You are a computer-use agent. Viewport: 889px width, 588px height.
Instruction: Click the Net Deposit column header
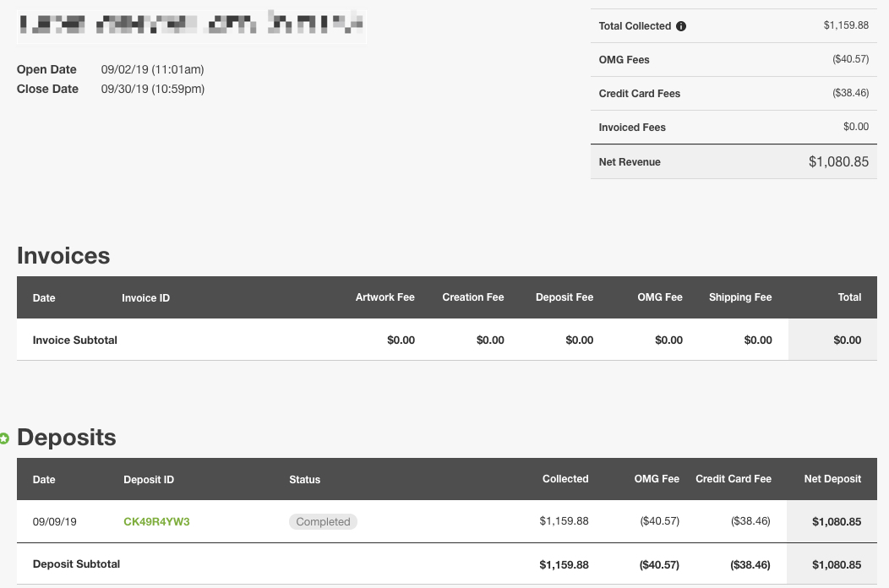point(832,478)
